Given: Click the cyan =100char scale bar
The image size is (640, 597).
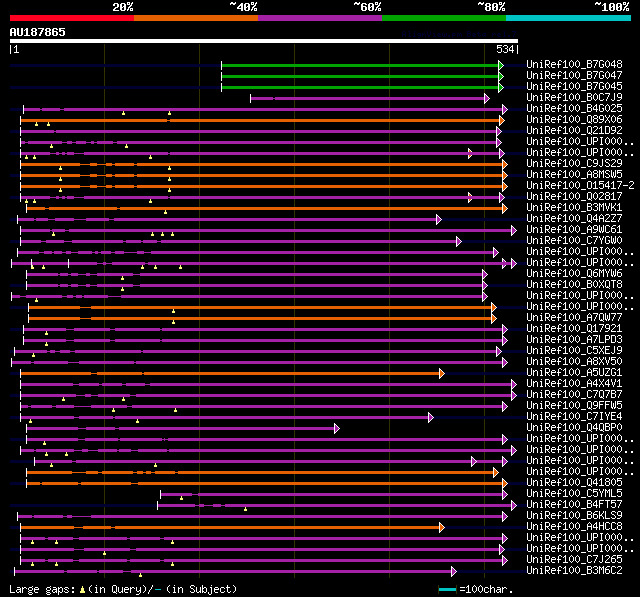Looking at the screenshot, I should 447,589.
